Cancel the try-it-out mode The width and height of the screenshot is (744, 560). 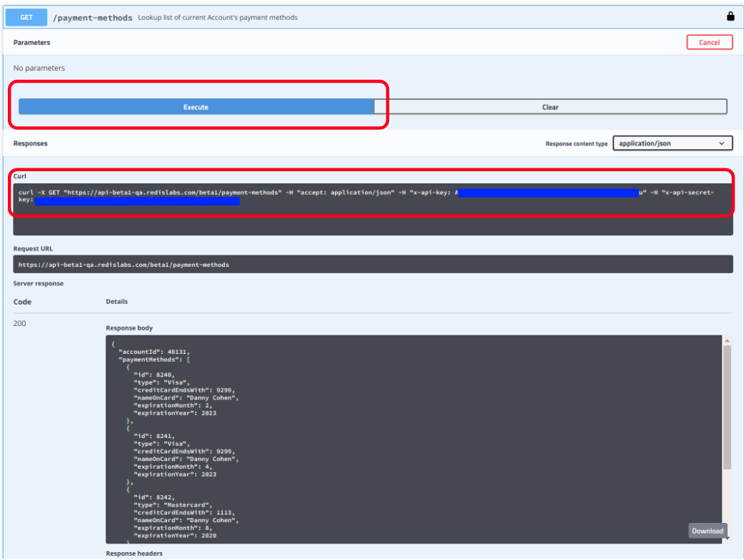(709, 43)
